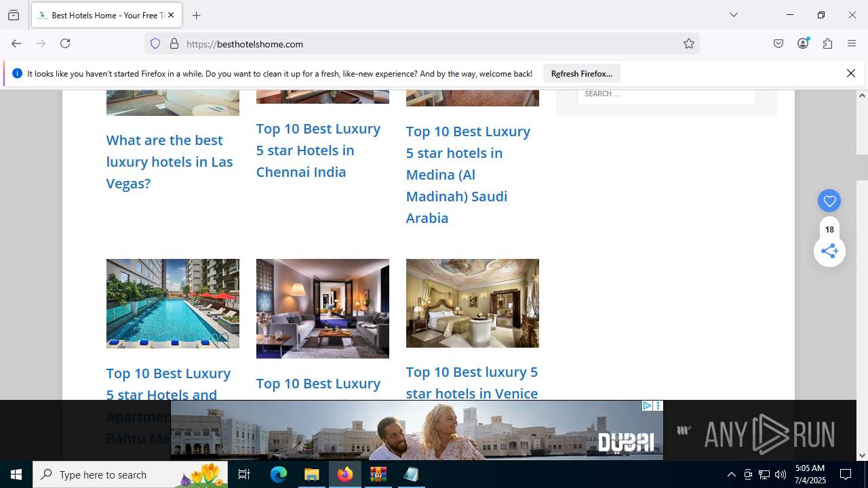Open tracking protection shield icon
868x488 pixels.
click(x=155, y=43)
